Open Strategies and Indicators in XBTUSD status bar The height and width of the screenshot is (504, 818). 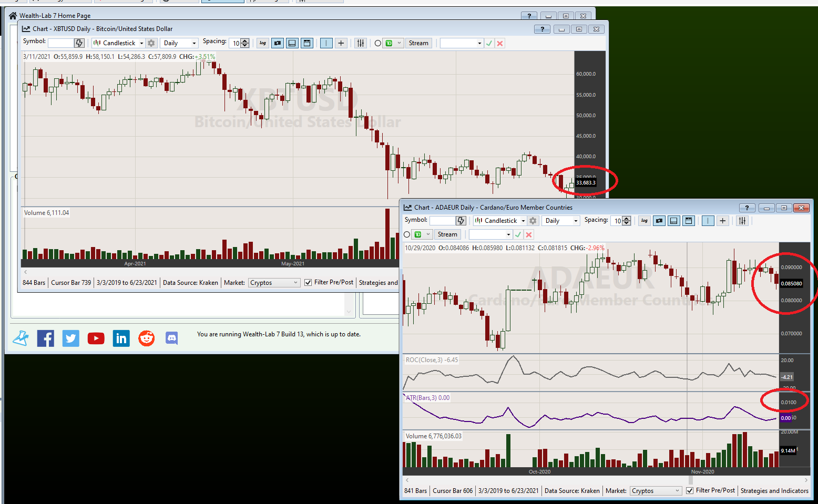tap(379, 283)
